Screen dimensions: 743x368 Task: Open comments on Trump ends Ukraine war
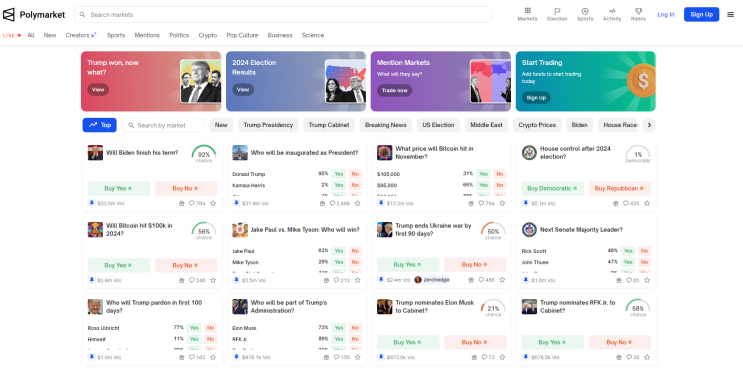(x=486, y=280)
